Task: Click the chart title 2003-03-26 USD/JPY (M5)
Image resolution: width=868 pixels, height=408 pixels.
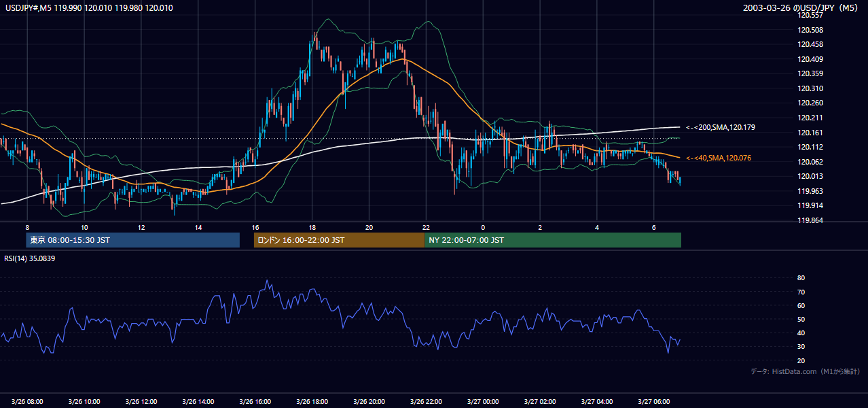Action: pos(801,8)
